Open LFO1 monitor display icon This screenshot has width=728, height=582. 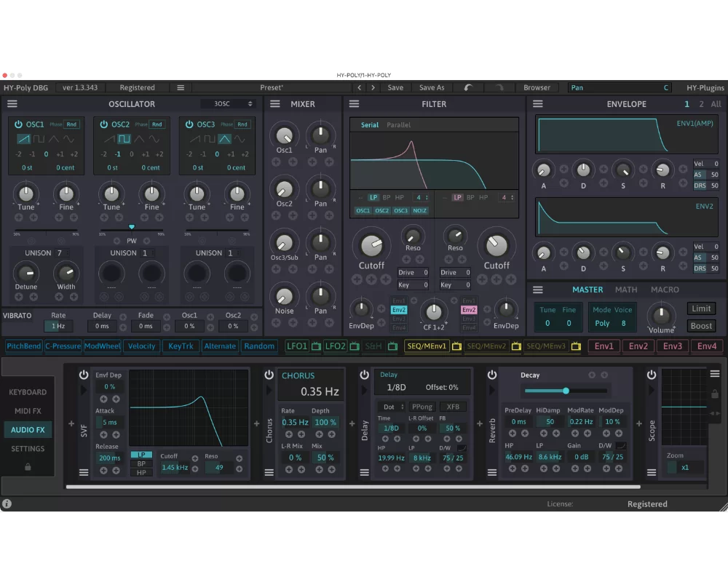click(x=316, y=346)
